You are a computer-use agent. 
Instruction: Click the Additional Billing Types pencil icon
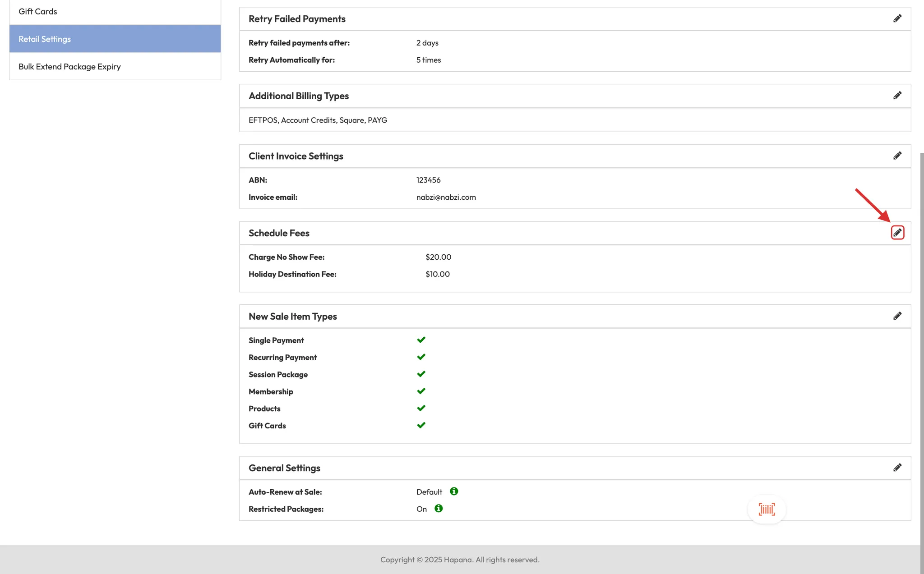(x=897, y=96)
